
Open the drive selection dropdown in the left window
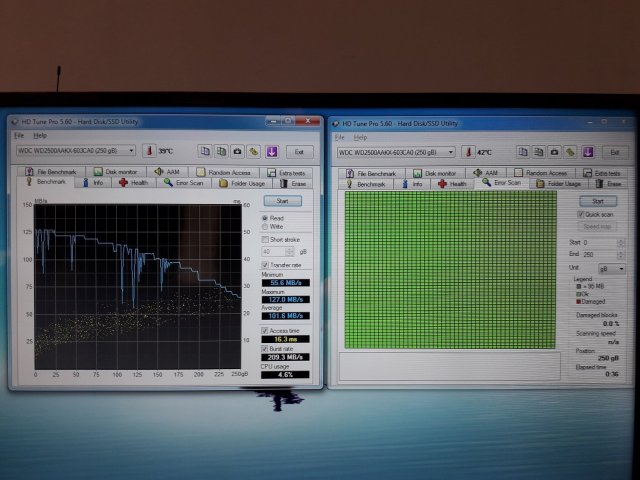[x=132, y=151]
